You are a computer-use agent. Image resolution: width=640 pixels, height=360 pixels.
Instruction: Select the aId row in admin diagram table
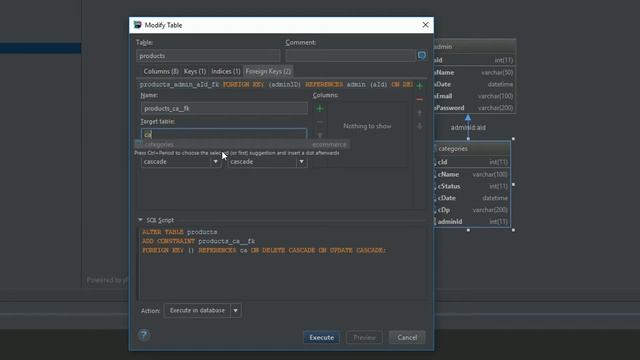pyautogui.click(x=475, y=60)
